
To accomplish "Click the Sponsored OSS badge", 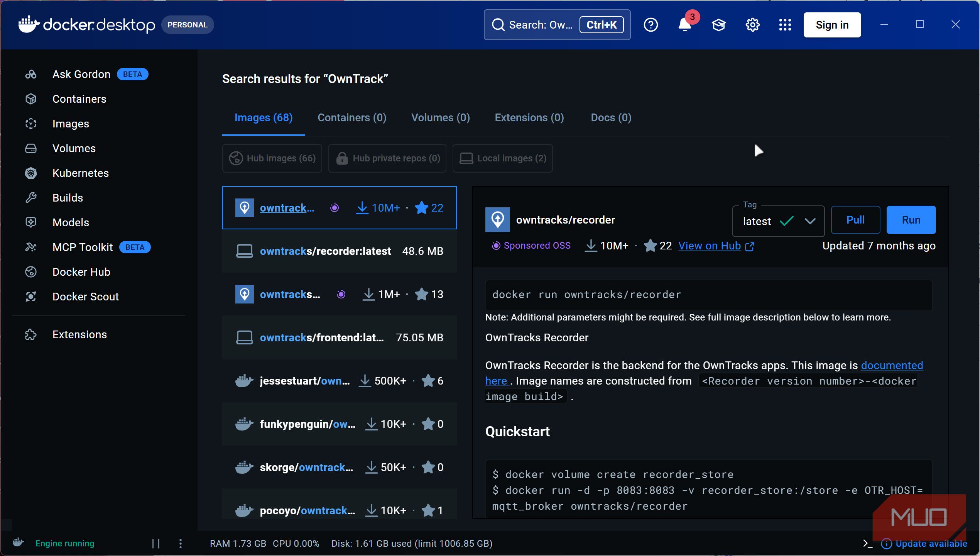I will 531,246.
